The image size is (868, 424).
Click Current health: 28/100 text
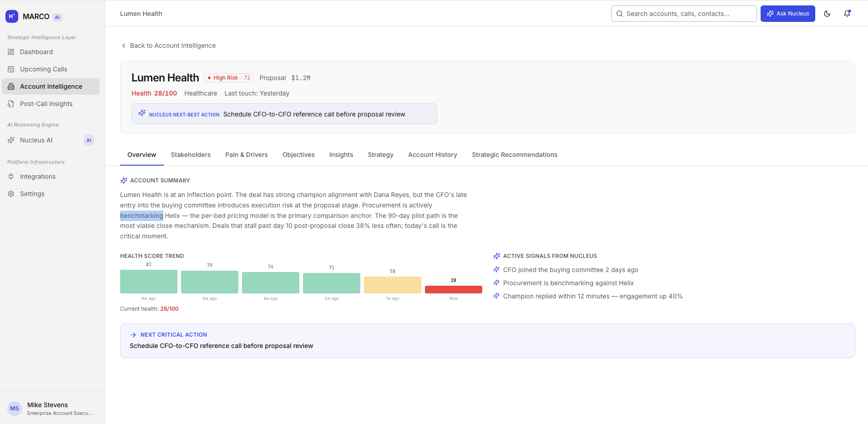click(149, 308)
